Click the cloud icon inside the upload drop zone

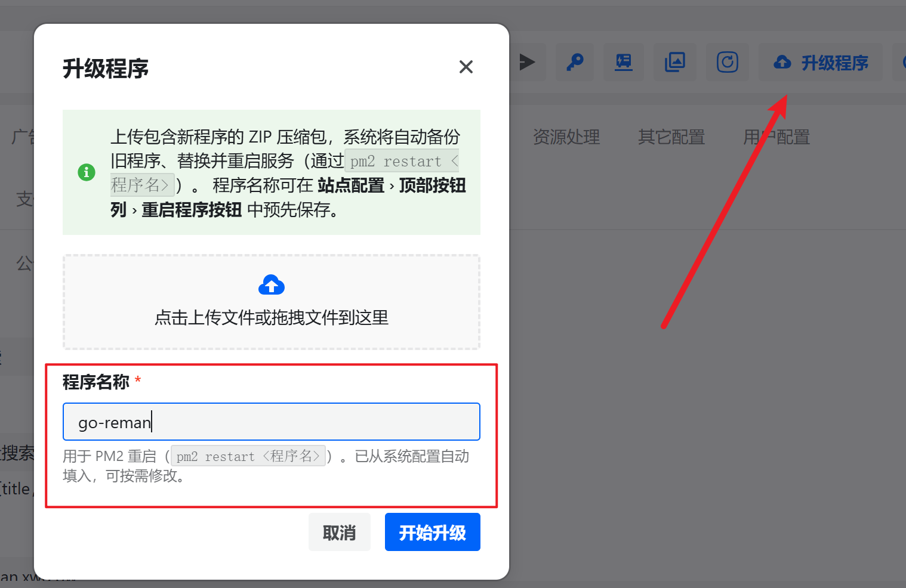tap(271, 284)
